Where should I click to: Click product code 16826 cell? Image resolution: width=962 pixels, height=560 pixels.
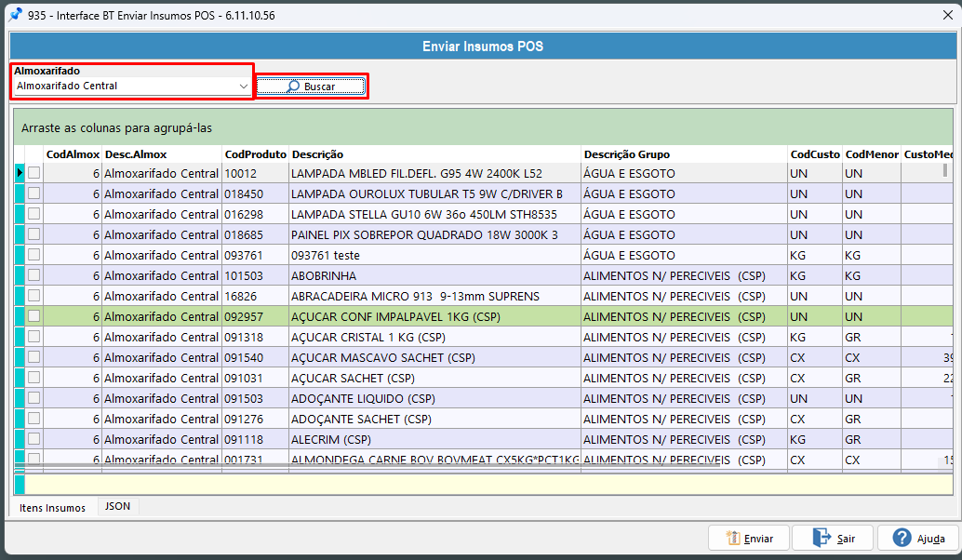coord(255,296)
